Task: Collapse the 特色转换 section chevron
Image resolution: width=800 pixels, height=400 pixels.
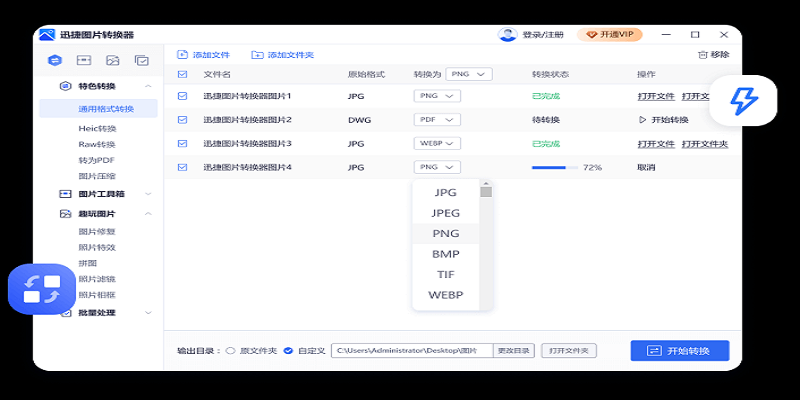Action: tap(148, 86)
